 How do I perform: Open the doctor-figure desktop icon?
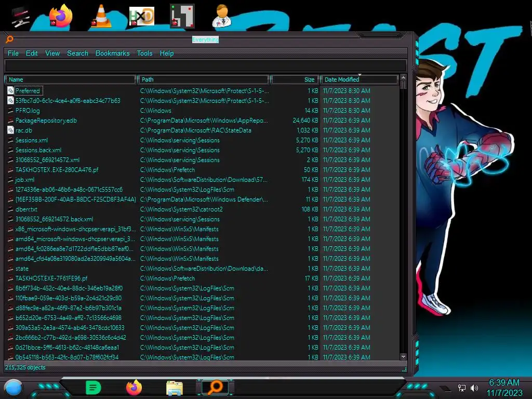tap(222, 16)
